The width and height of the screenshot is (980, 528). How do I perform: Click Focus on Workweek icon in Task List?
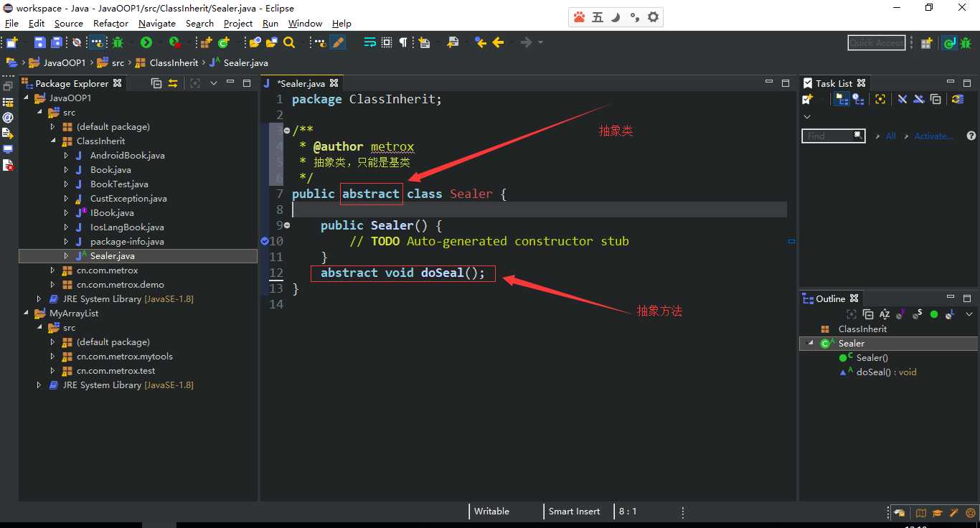[880, 99]
